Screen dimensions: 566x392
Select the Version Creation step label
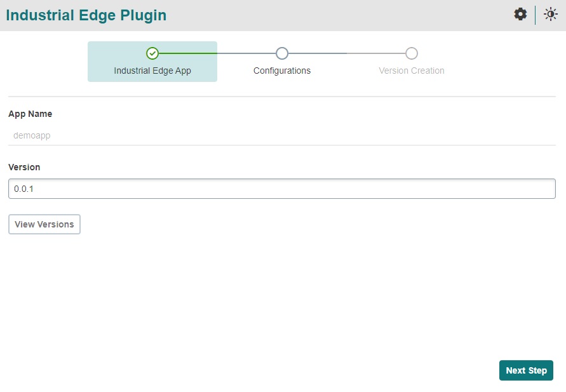tap(412, 71)
